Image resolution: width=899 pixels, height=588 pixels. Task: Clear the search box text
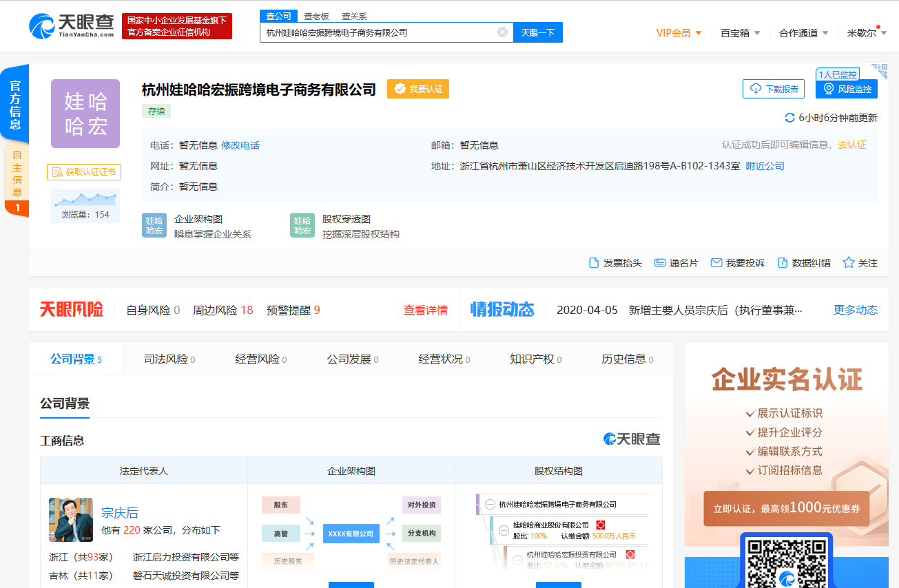coord(503,32)
